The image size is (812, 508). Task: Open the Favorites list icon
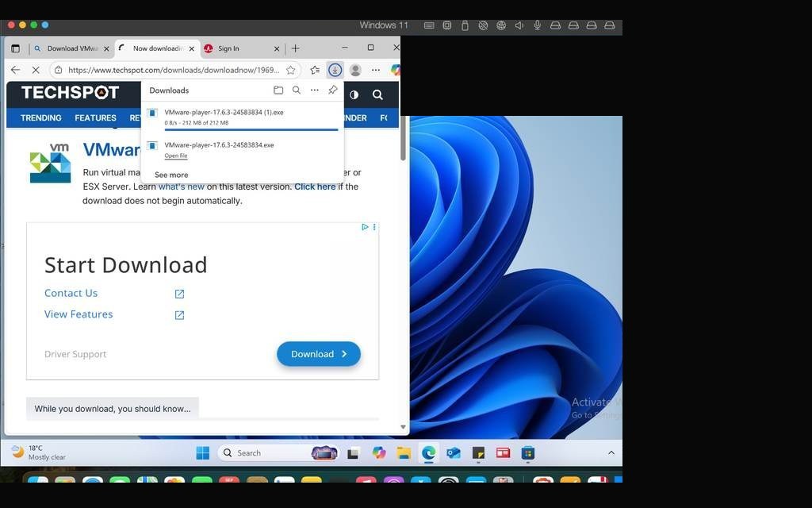pos(315,70)
